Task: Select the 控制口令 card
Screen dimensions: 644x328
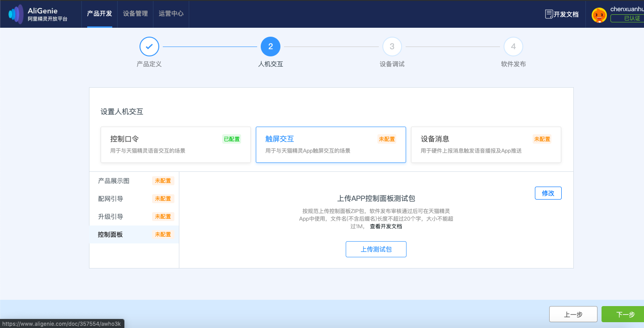Action: coord(176,145)
